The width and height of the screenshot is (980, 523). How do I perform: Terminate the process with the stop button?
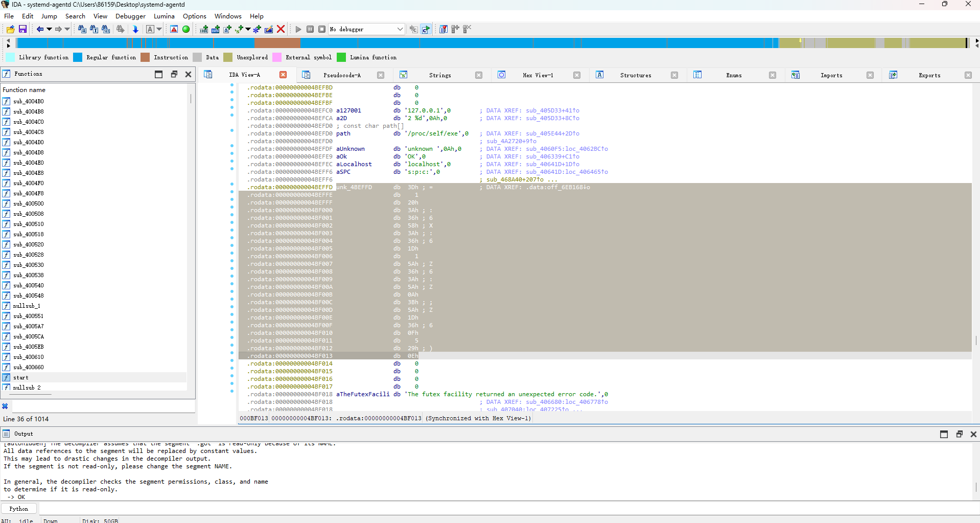point(322,29)
